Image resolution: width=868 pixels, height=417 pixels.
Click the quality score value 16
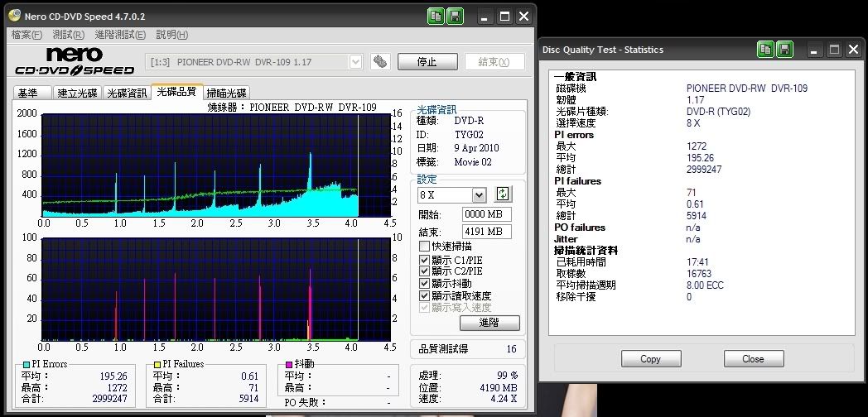point(512,349)
